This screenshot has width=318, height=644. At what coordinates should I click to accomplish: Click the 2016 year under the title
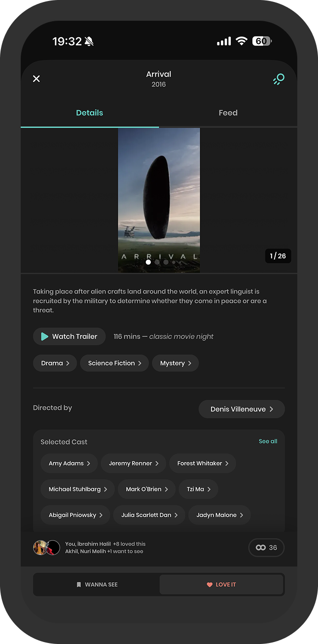point(159,84)
